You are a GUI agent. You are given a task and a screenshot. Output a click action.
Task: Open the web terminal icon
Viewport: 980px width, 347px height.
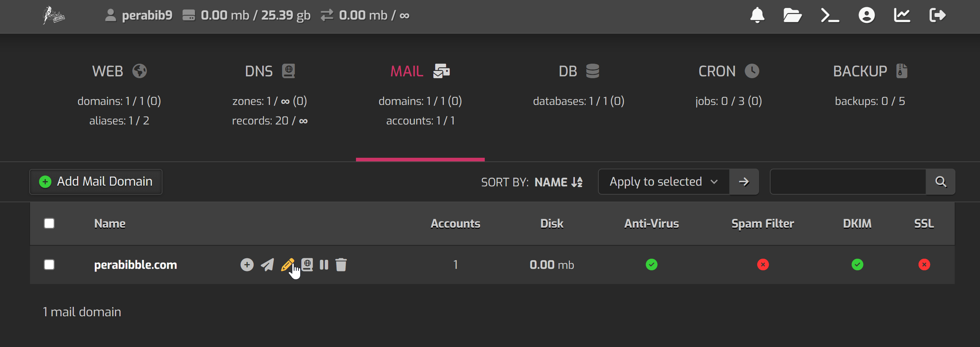click(830, 15)
